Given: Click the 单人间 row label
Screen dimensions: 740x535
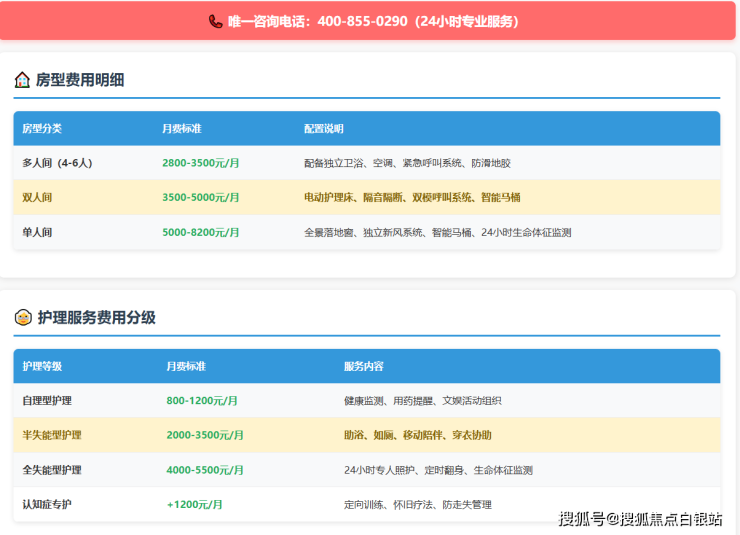Looking at the screenshot, I should point(37,232).
